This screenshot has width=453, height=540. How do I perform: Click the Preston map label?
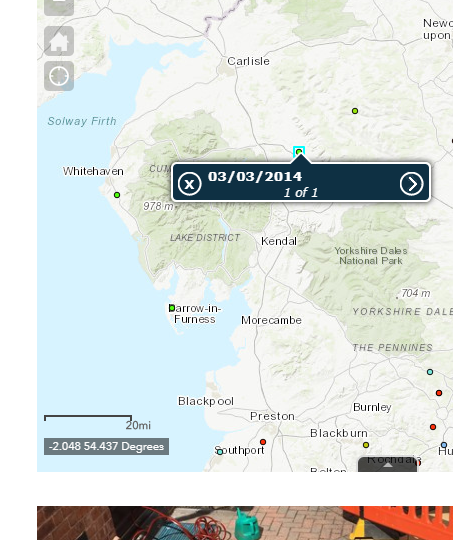click(x=272, y=416)
